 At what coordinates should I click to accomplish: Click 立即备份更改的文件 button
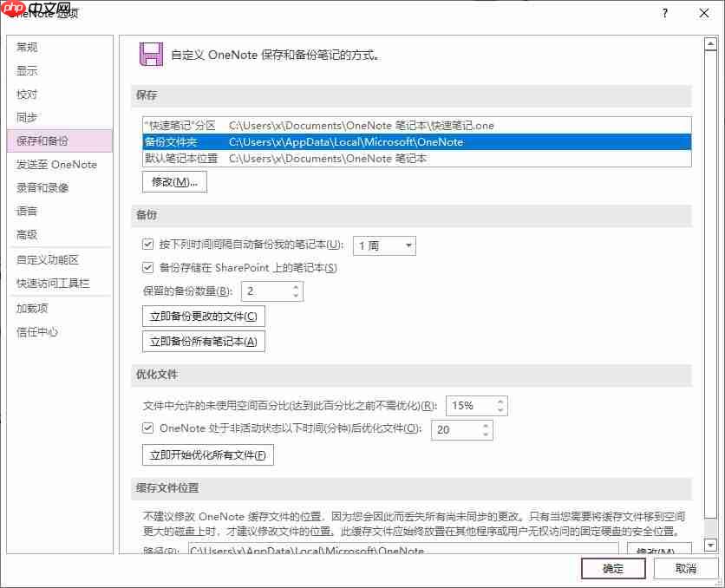pos(204,317)
